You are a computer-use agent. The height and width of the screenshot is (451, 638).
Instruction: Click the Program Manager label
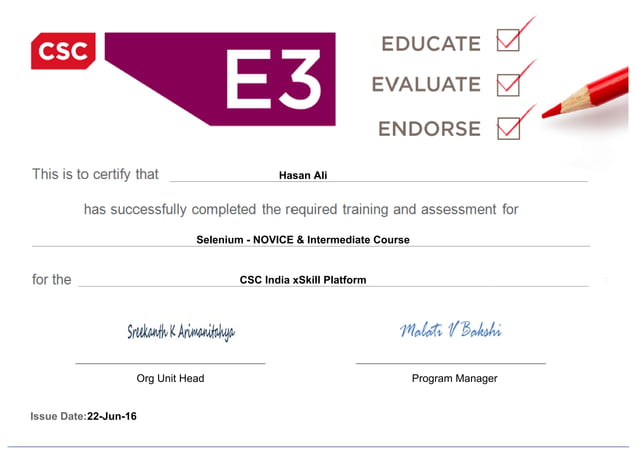[454, 378]
